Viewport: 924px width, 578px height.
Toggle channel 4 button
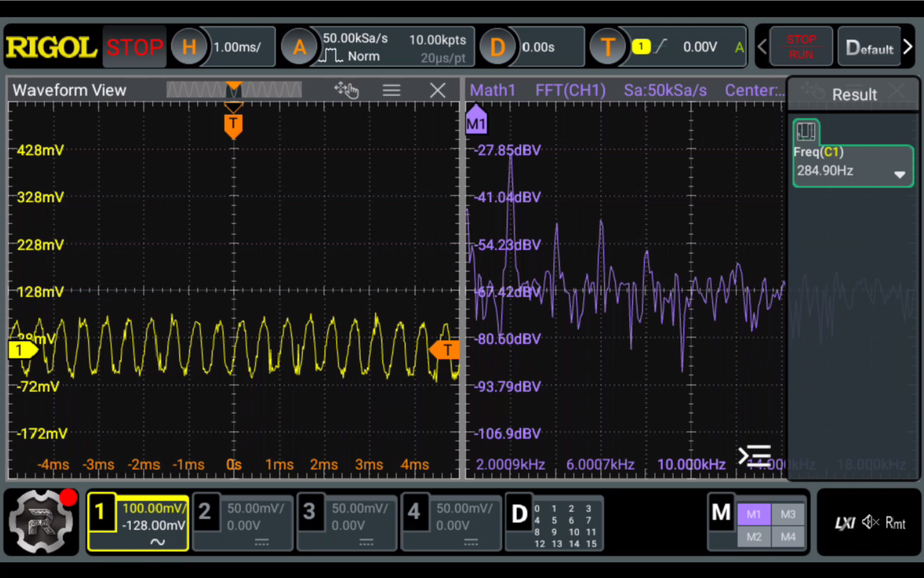coord(414,512)
